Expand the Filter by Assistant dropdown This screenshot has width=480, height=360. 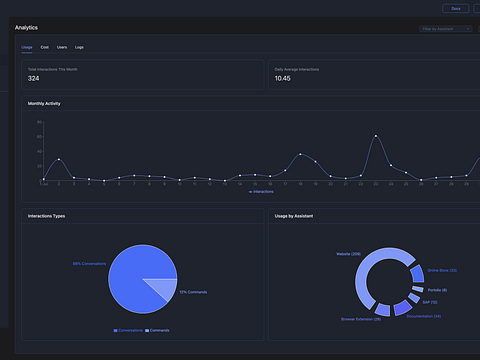[x=446, y=29]
